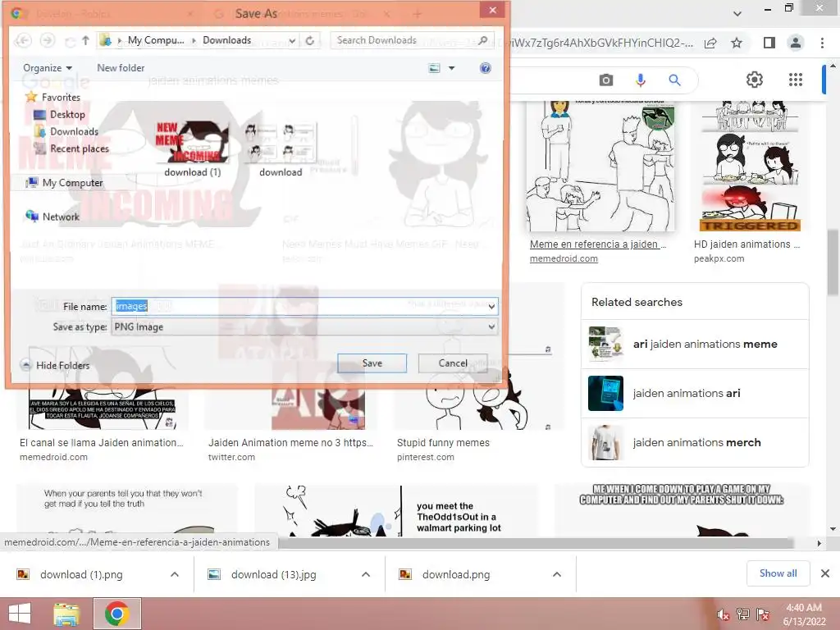Click Google search magnifier button
The width and height of the screenshot is (840, 630).
674,80
